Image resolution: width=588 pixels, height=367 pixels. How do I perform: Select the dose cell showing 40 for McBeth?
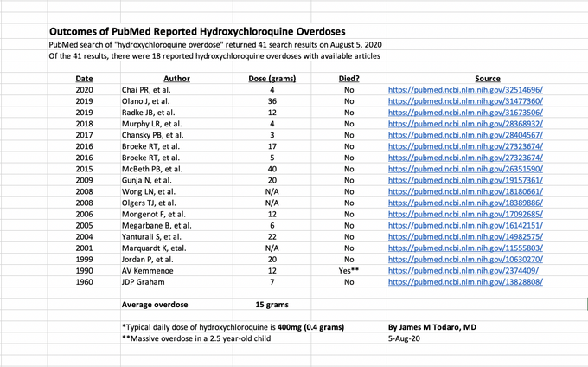pyautogui.click(x=272, y=169)
